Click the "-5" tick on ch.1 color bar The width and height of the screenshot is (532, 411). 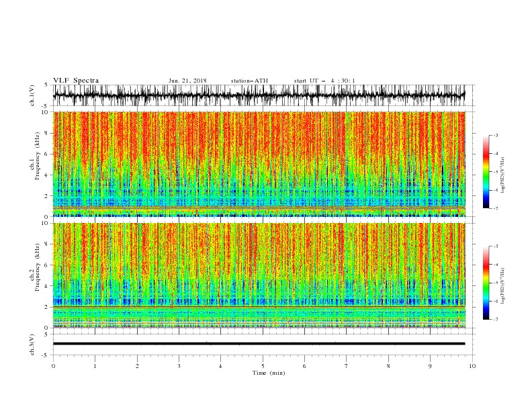point(496,172)
